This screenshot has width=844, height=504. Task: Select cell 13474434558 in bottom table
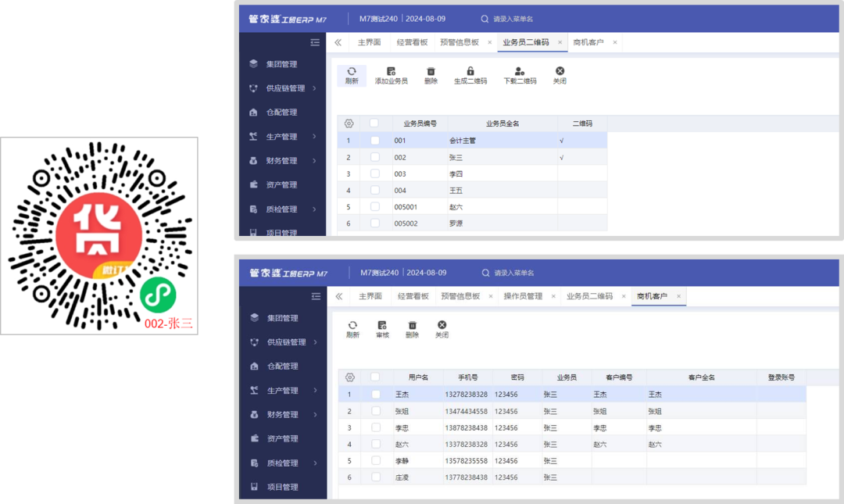(466, 411)
